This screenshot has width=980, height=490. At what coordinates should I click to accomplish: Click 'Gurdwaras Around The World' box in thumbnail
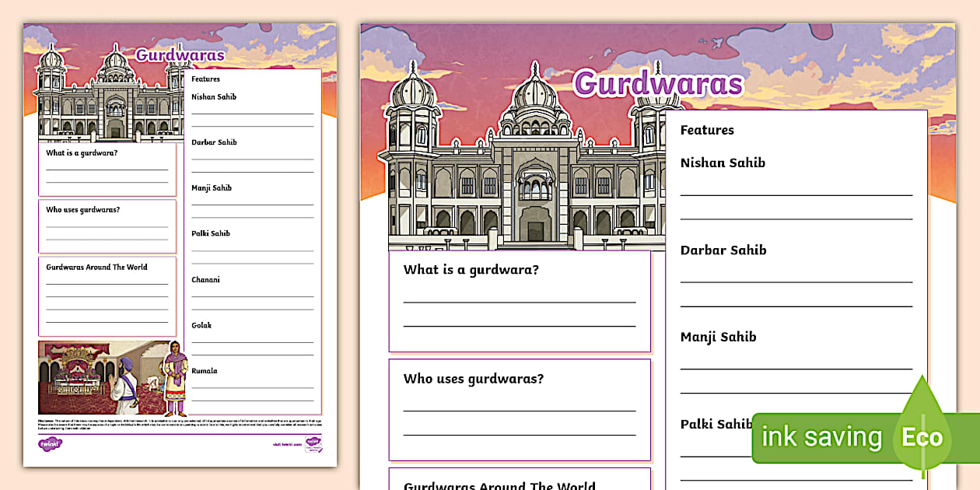pyautogui.click(x=107, y=296)
